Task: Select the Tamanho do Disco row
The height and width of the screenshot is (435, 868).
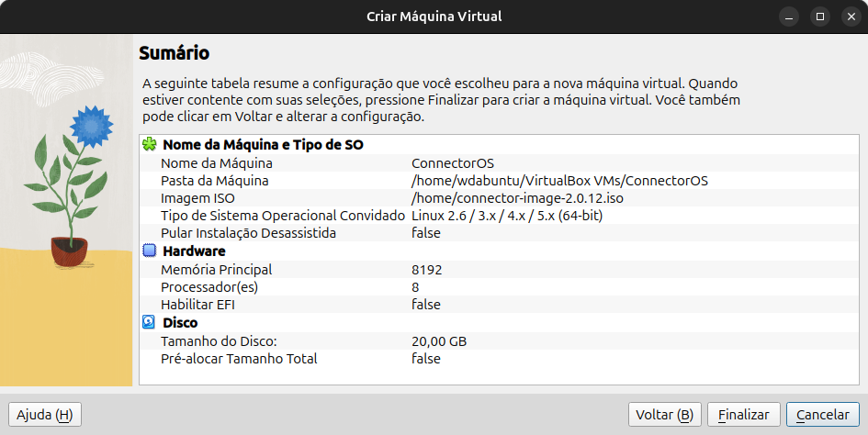Action: pyautogui.click(x=500, y=340)
